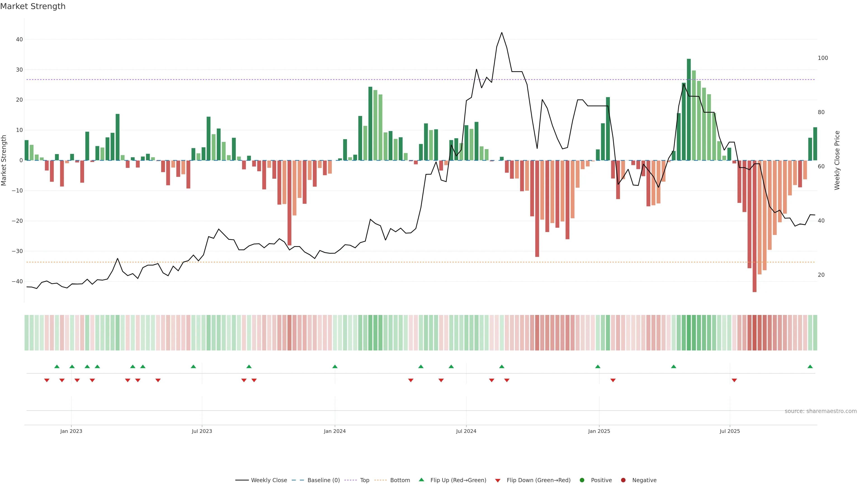Click the darkest red heatmap strip cell

[x=755, y=333]
